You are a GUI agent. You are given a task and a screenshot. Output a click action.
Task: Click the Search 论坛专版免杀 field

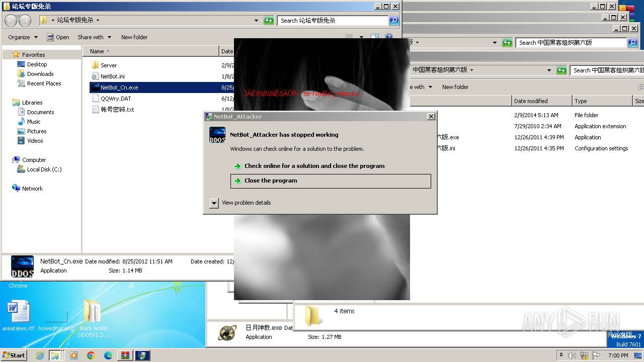click(333, 21)
